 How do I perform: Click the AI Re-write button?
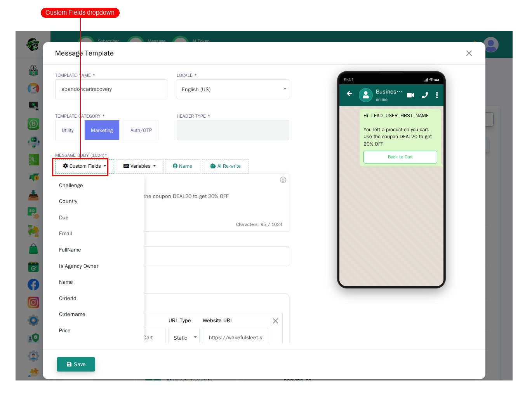(225, 166)
